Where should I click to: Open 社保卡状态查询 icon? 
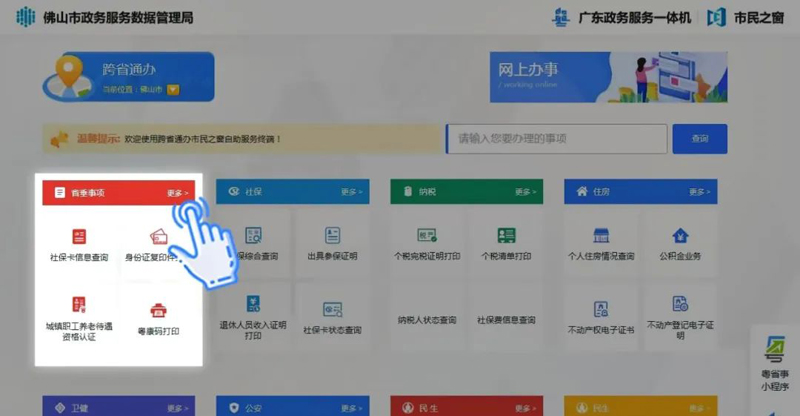[x=332, y=310]
